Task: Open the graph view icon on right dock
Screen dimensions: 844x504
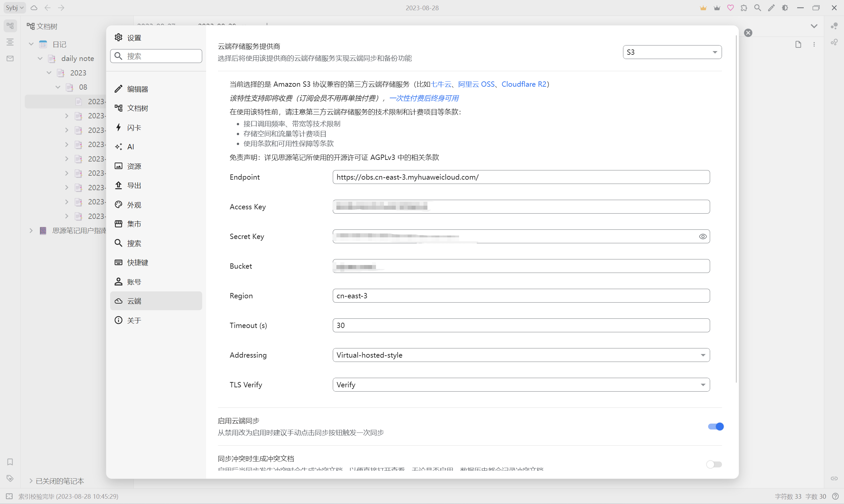Action: tap(834, 26)
